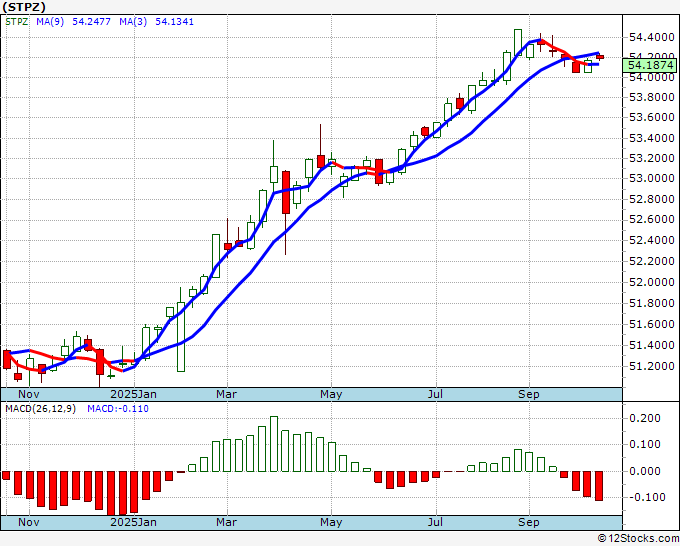The height and width of the screenshot is (546, 680).
Task: Select the MA(9) legend label
Action: 50,22
